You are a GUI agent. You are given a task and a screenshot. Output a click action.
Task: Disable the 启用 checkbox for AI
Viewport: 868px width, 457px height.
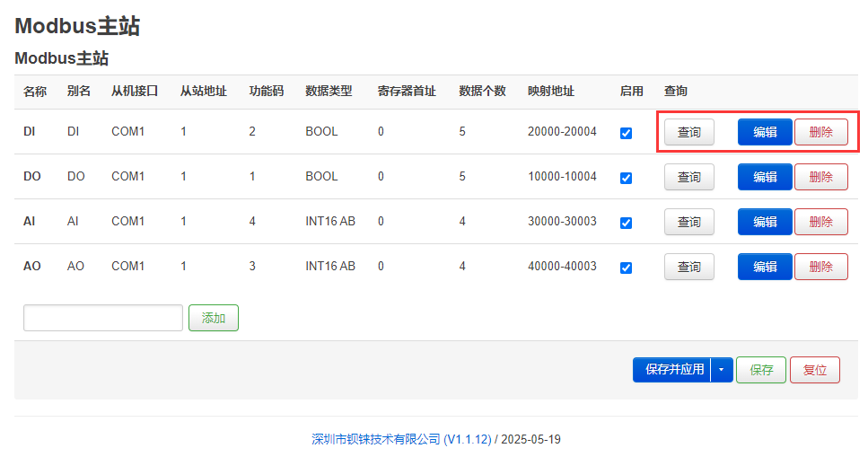point(626,223)
